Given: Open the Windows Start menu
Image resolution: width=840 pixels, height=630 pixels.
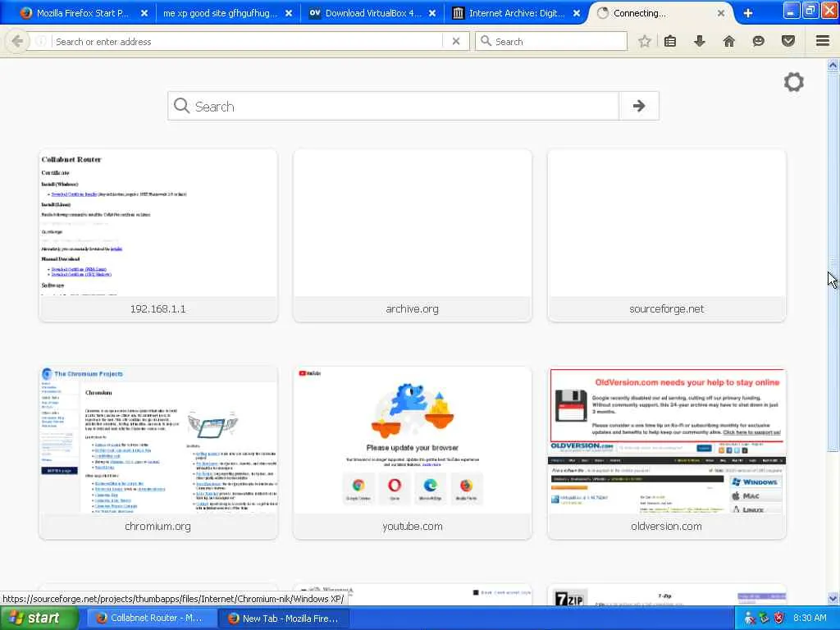Looking at the screenshot, I should pyautogui.click(x=39, y=619).
